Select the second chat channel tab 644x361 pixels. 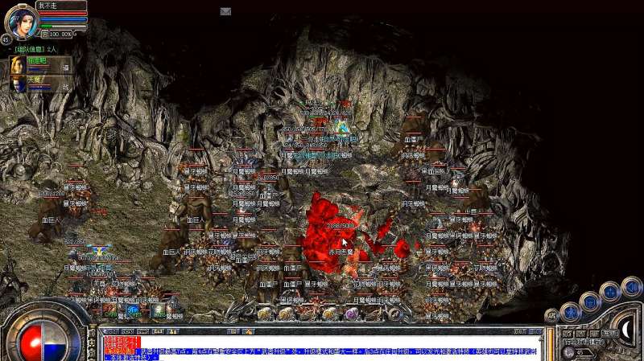click(127, 331)
